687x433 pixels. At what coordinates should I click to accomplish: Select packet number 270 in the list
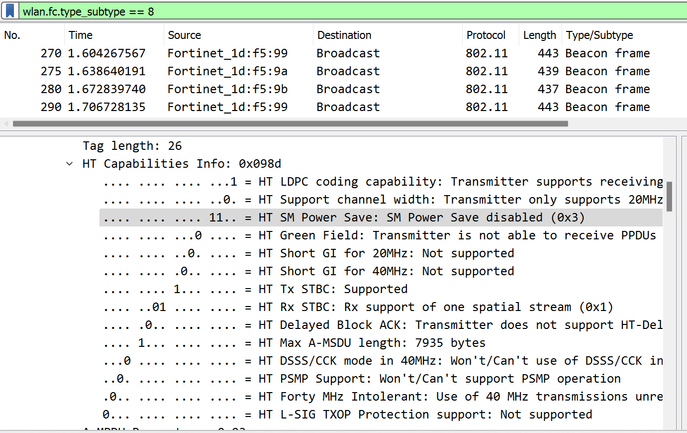(x=300, y=53)
